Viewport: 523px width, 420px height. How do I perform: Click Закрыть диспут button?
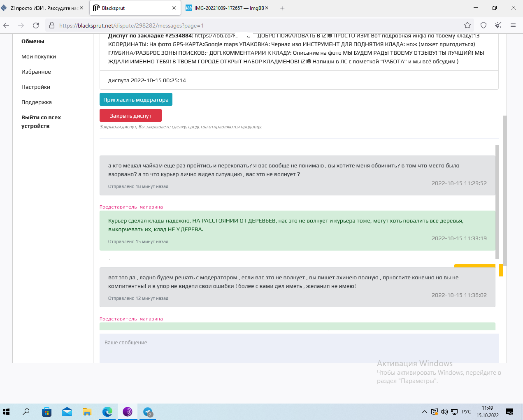coord(130,116)
